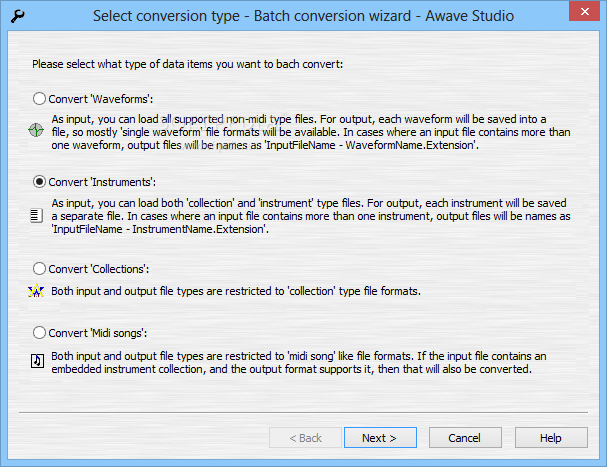
Task: Click the window title bar text
Action: pyautogui.click(x=303, y=16)
